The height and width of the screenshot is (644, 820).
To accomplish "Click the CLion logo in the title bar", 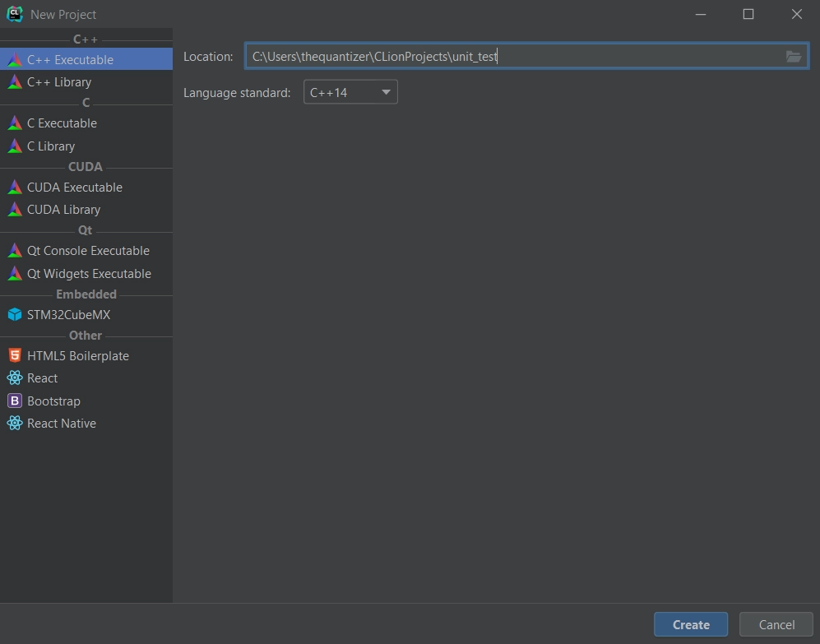I will [x=15, y=14].
